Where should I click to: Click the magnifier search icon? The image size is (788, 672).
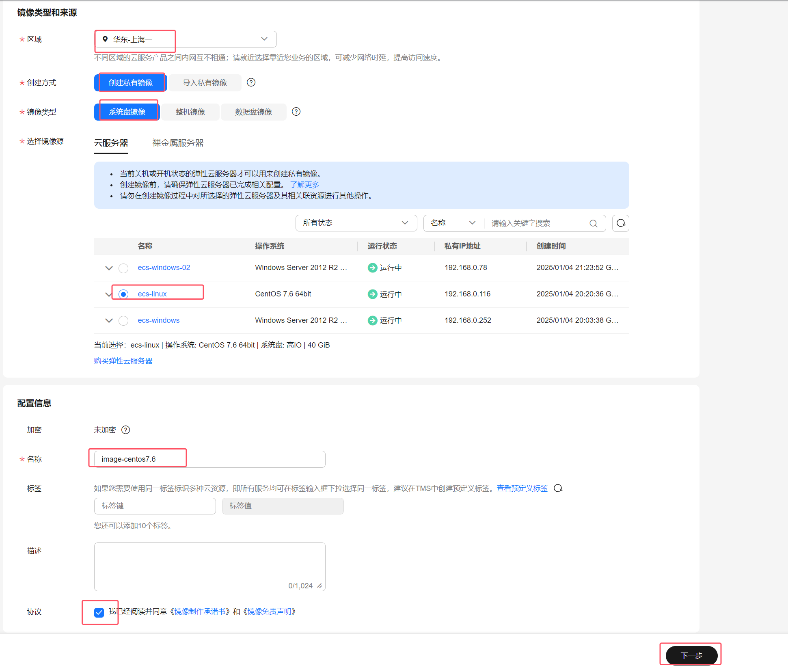click(593, 223)
